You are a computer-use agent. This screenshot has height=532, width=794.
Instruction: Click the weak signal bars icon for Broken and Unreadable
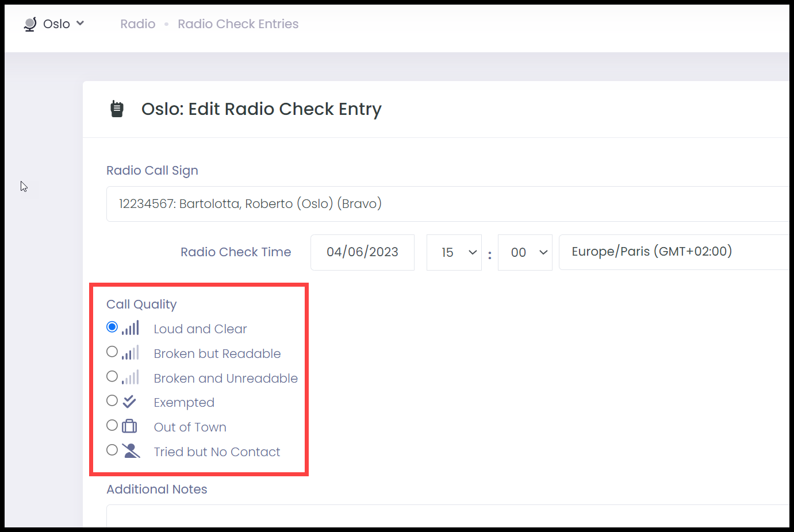[131, 377]
